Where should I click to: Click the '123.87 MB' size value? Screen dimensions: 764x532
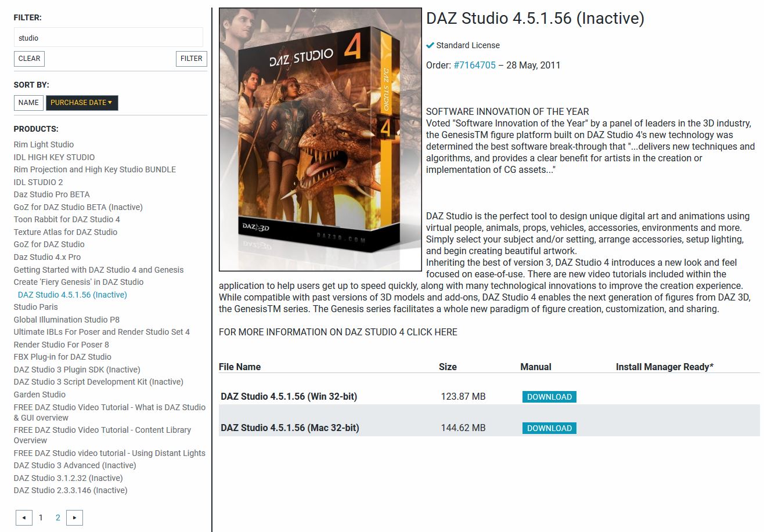point(463,397)
